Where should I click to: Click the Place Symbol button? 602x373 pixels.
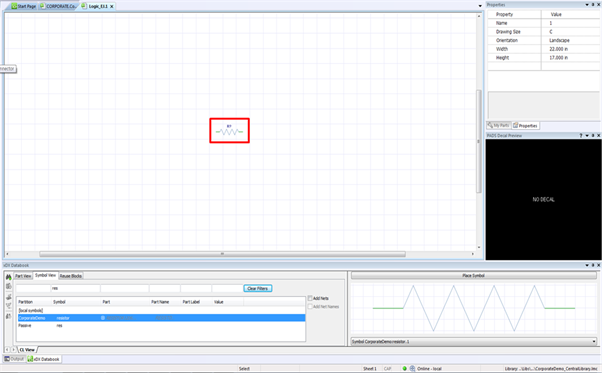(473, 276)
